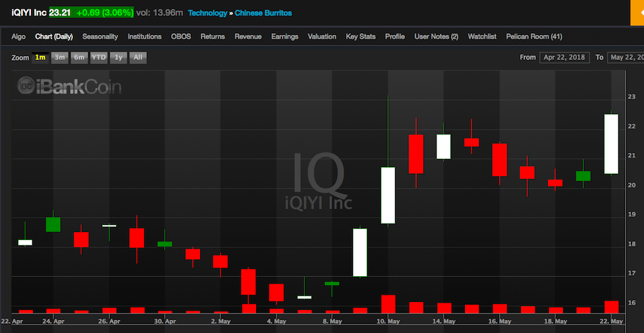The width and height of the screenshot is (644, 333).
Task: Click the +0.69 (3.06%) change value
Action: pyautogui.click(x=105, y=13)
